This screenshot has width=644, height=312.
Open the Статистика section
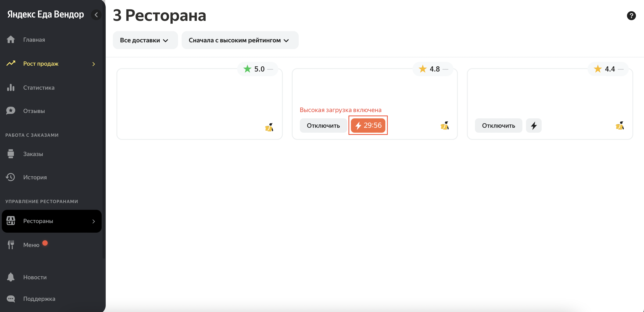(39, 88)
